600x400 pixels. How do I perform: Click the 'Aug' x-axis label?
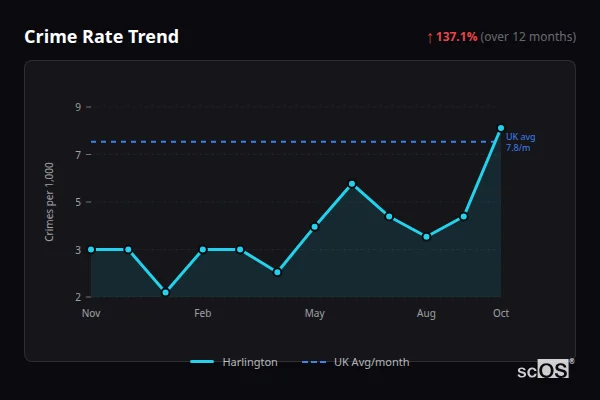pyautogui.click(x=426, y=313)
